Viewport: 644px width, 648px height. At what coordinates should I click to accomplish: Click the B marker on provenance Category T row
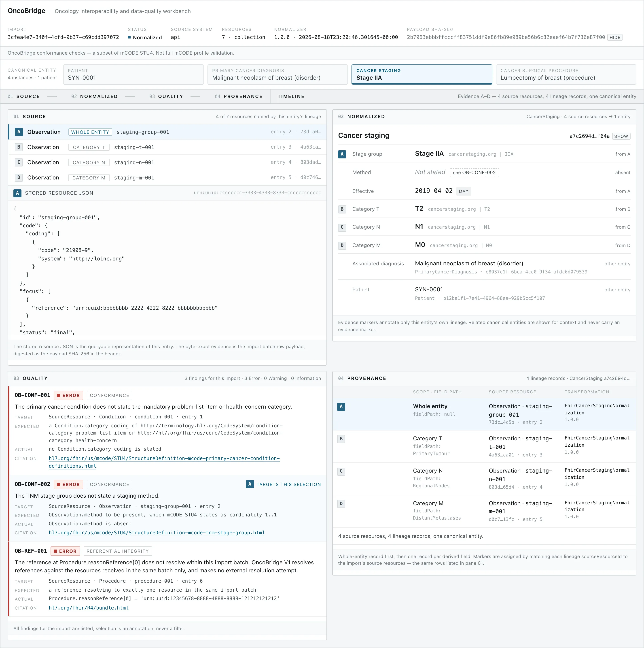tap(341, 439)
